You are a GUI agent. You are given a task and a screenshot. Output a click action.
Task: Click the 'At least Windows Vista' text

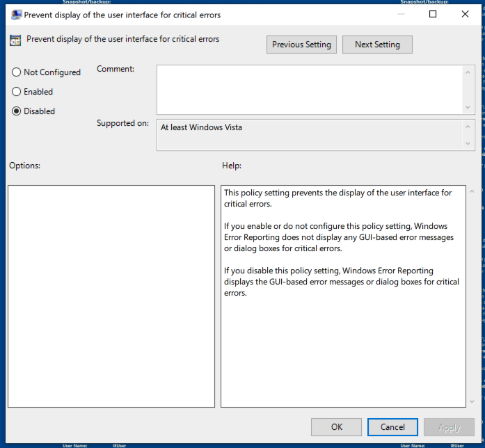click(x=201, y=127)
